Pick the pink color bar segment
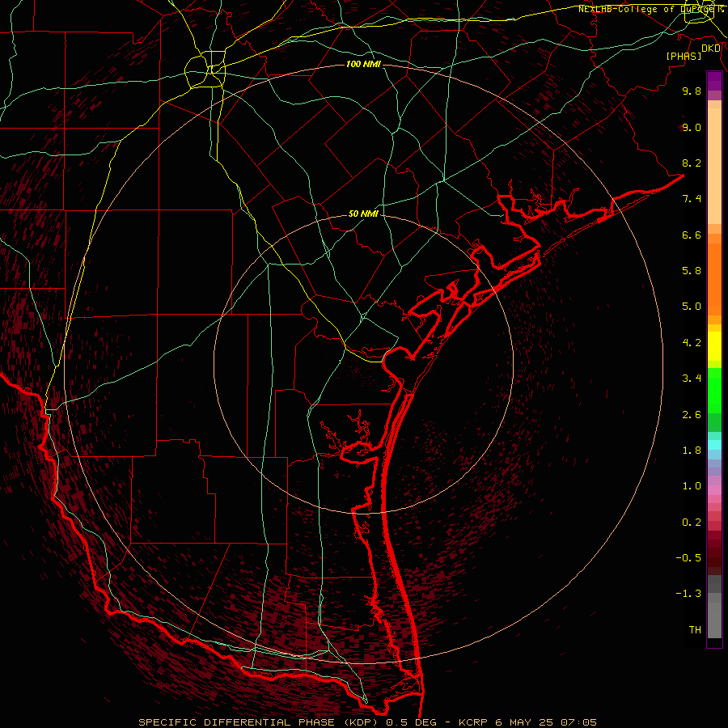 click(714, 490)
